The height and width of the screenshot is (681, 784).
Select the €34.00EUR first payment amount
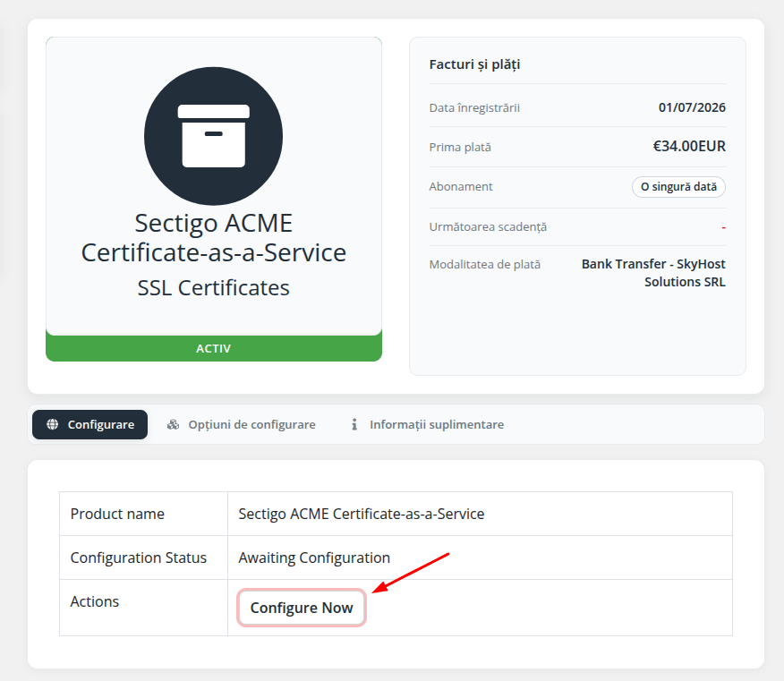pyautogui.click(x=689, y=146)
